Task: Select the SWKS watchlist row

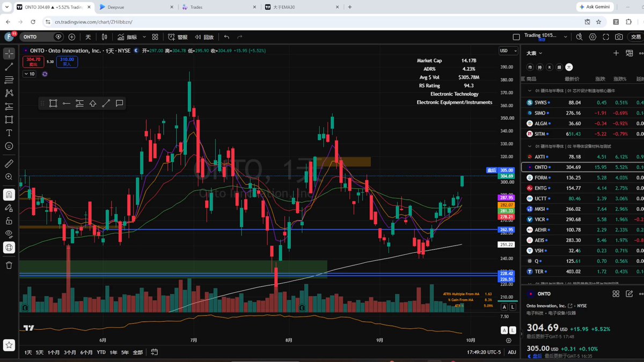Action: coord(582,102)
